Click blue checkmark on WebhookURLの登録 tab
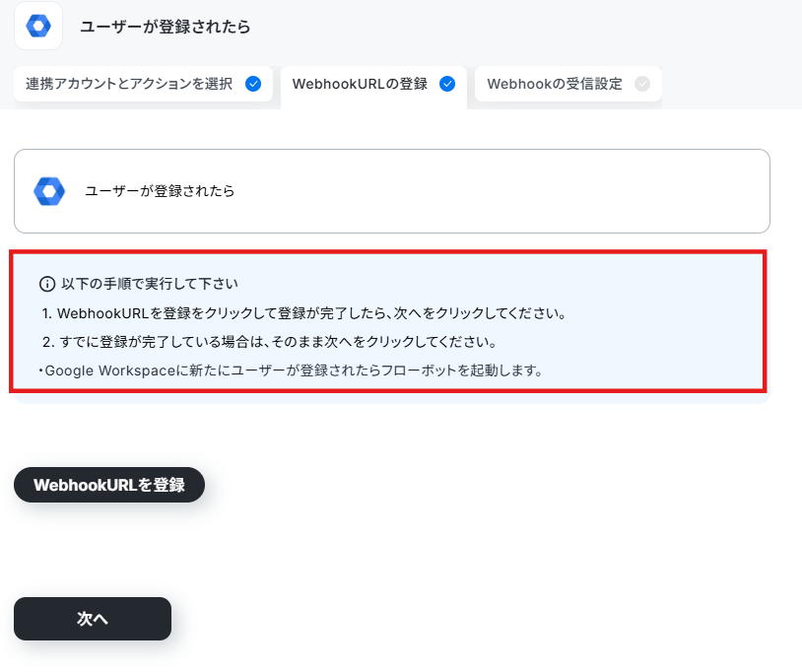 tap(447, 84)
